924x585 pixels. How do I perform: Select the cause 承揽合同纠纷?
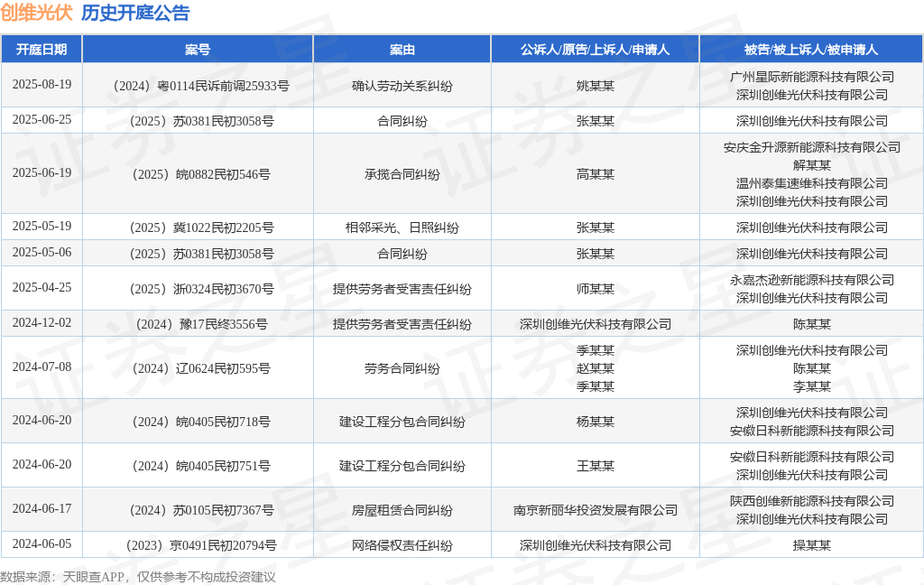[402, 174]
